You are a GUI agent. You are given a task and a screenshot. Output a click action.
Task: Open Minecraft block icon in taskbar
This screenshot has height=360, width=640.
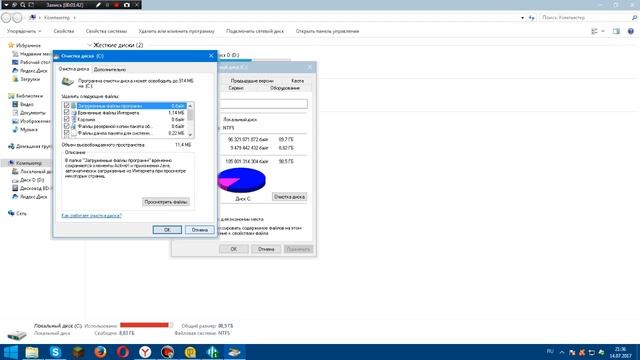click(x=78, y=352)
